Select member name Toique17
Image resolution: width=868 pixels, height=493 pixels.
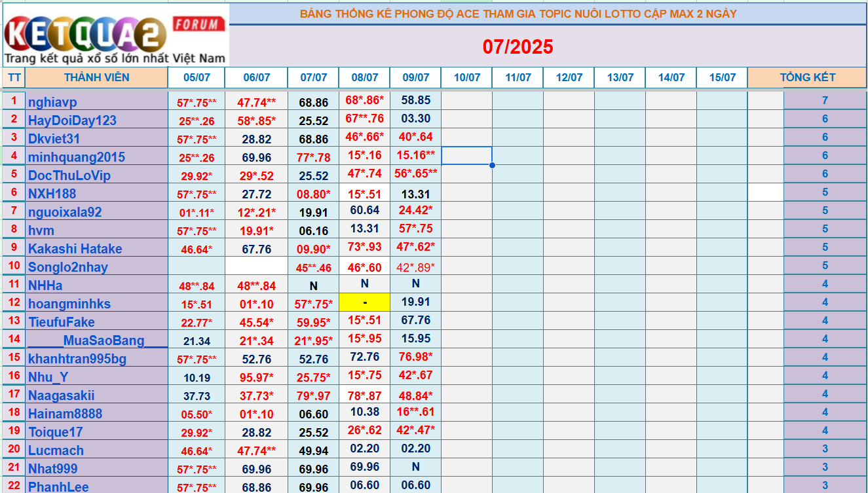56,432
